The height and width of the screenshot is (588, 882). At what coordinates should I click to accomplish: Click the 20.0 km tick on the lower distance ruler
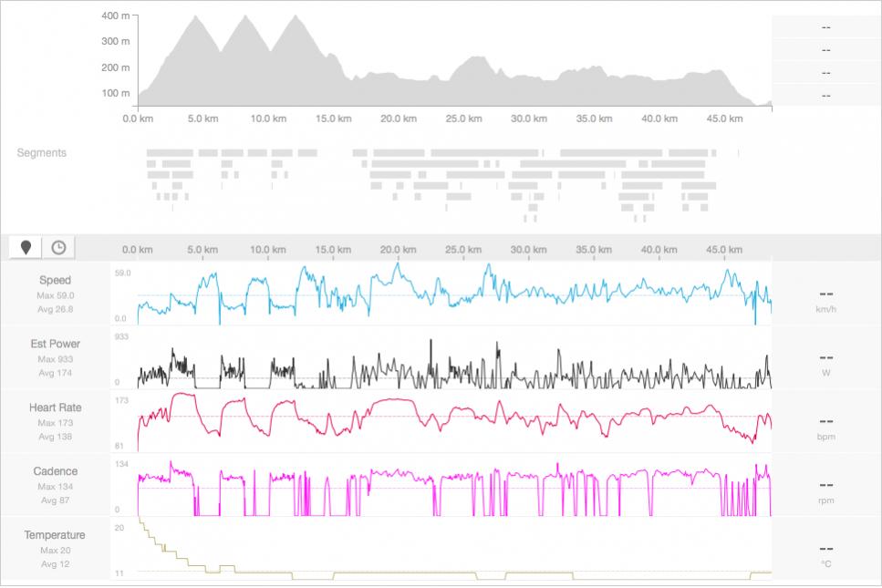click(x=399, y=250)
